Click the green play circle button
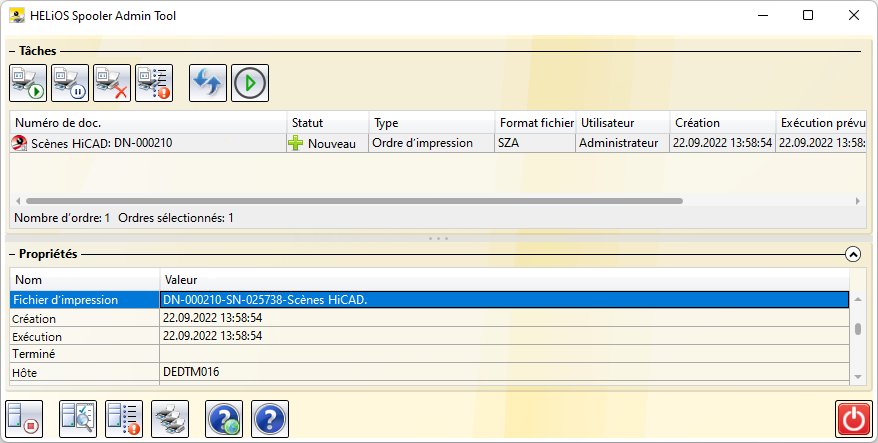 pos(250,83)
